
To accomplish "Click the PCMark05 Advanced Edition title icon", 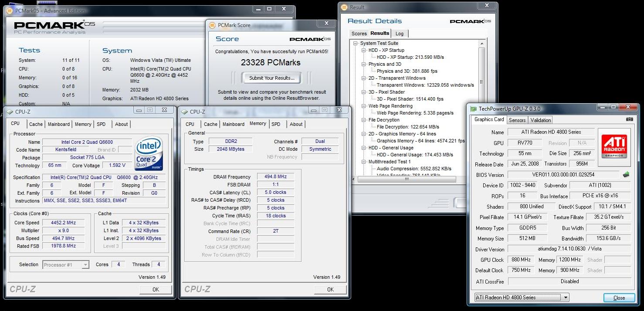I will point(10,10).
